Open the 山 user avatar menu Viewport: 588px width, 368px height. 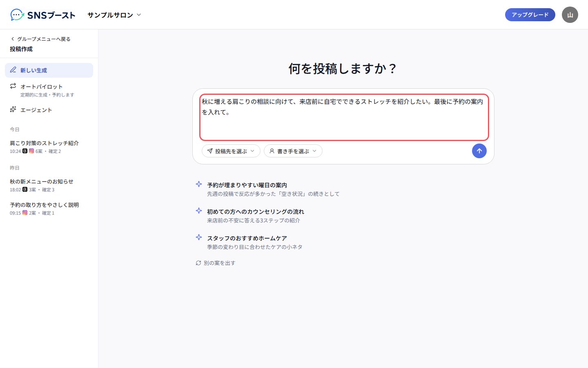coord(570,15)
